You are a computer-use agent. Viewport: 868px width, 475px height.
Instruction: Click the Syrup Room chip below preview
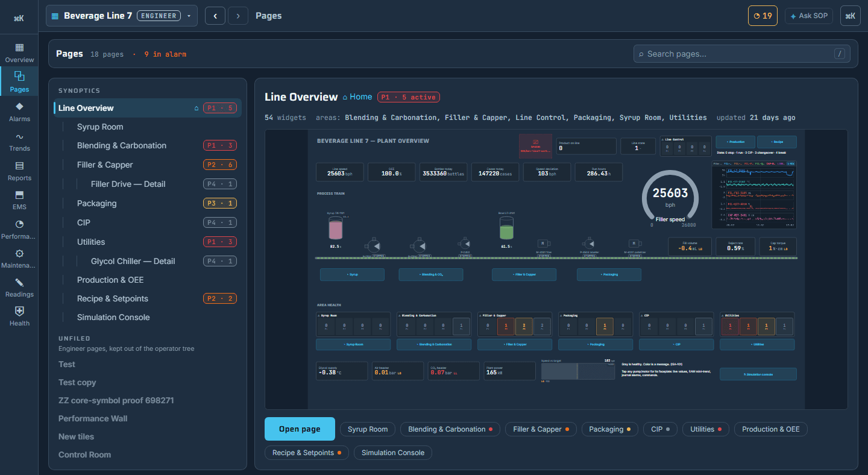pyautogui.click(x=368, y=429)
